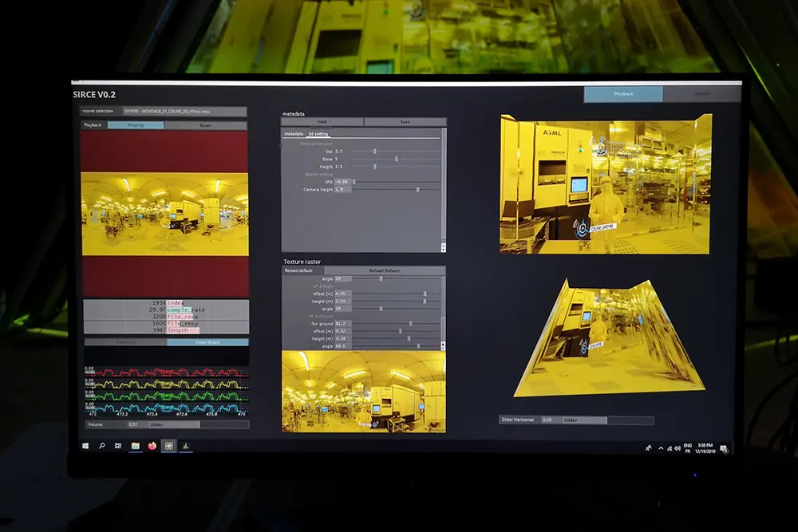Adjust the Base dimension slider
798x532 pixels.
(x=396, y=159)
